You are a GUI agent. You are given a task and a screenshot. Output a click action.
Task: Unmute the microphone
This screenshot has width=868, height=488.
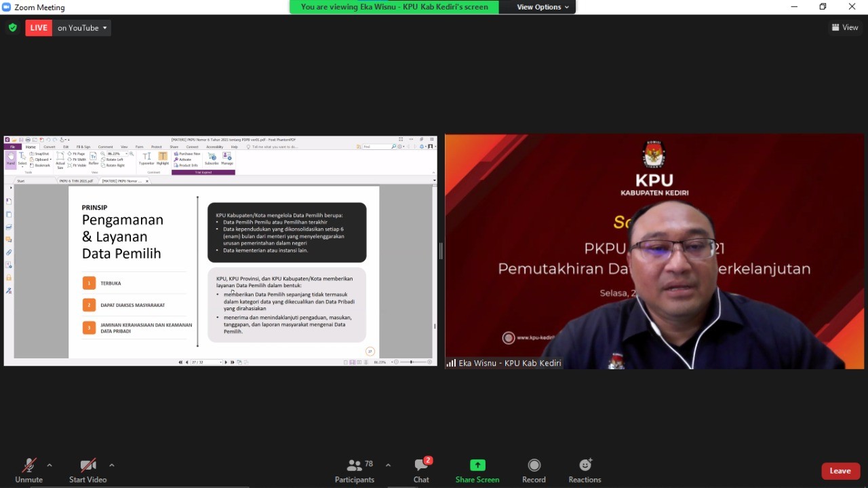(28, 470)
